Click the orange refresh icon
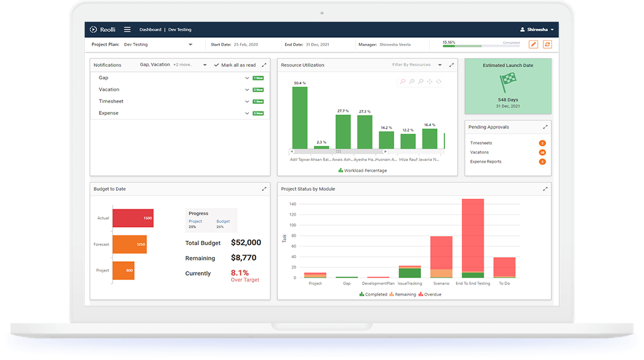Viewport: 644px width, 360px height. click(x=547, y=45)
